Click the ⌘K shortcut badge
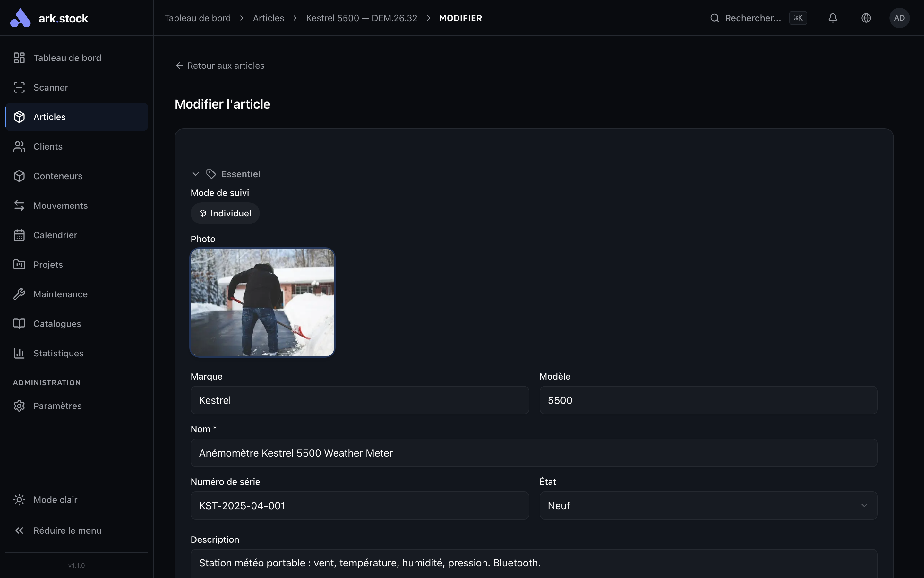The height and width of the screenshot is (578, 924). coord(798,18)
